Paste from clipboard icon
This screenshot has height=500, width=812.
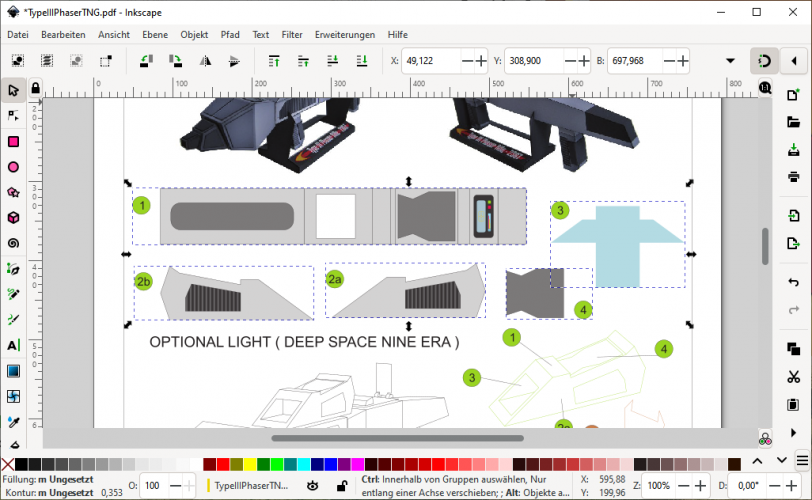pyautogui.click(x=793, y=404)
